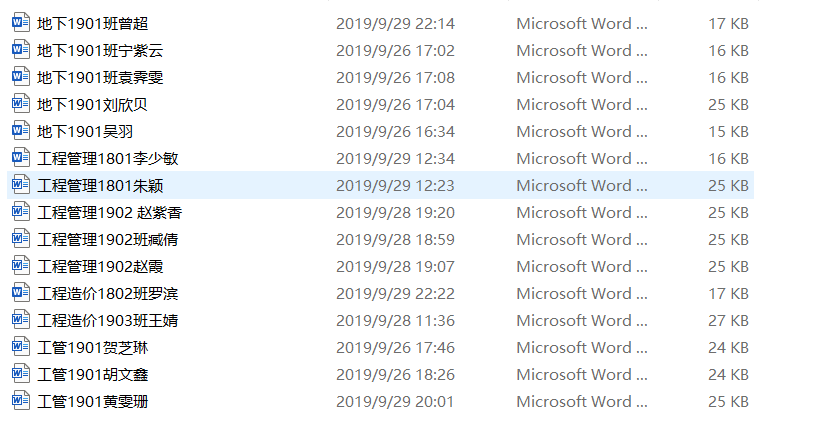Click the 27 KB file size

coord(728,320)
